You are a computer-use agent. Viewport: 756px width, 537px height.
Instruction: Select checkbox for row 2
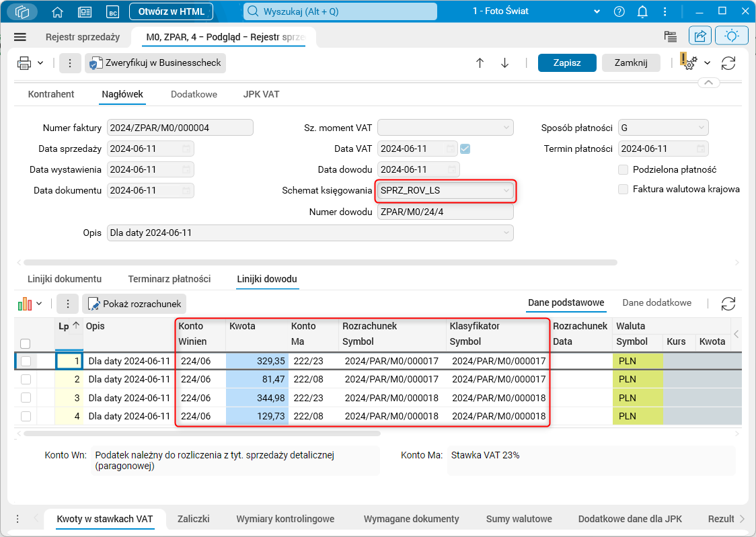[x=26, y=380]
